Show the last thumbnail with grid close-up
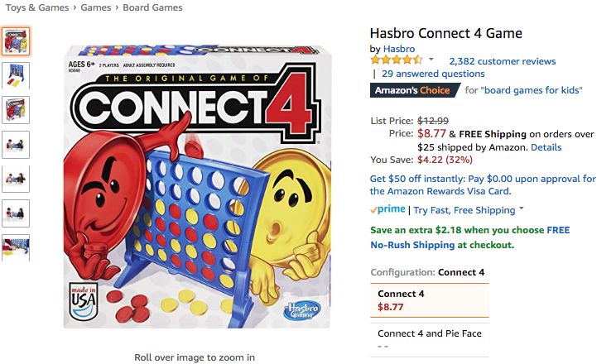 point(17,247)
